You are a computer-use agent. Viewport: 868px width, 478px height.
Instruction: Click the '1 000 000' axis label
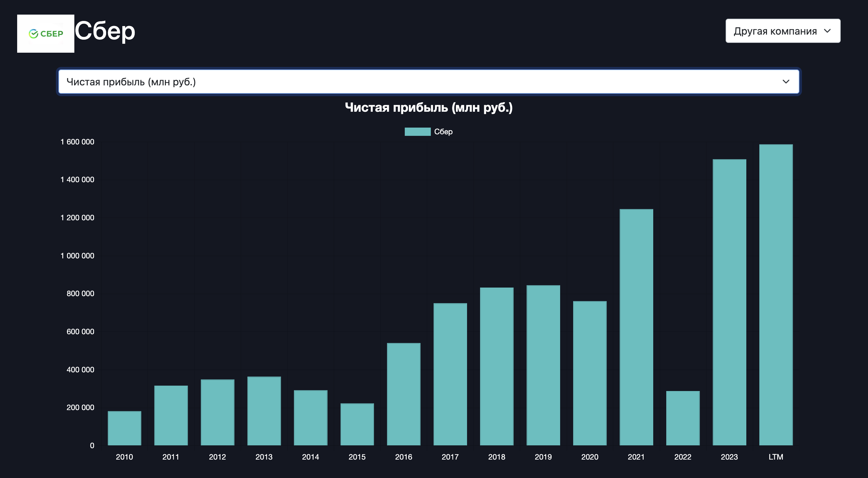(77, 256)
